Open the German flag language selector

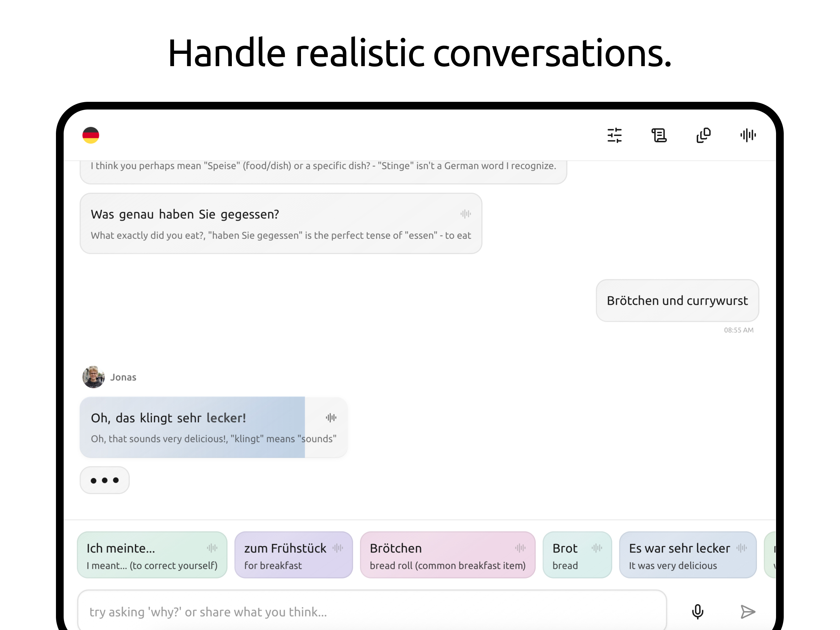[x=91, y=135]
